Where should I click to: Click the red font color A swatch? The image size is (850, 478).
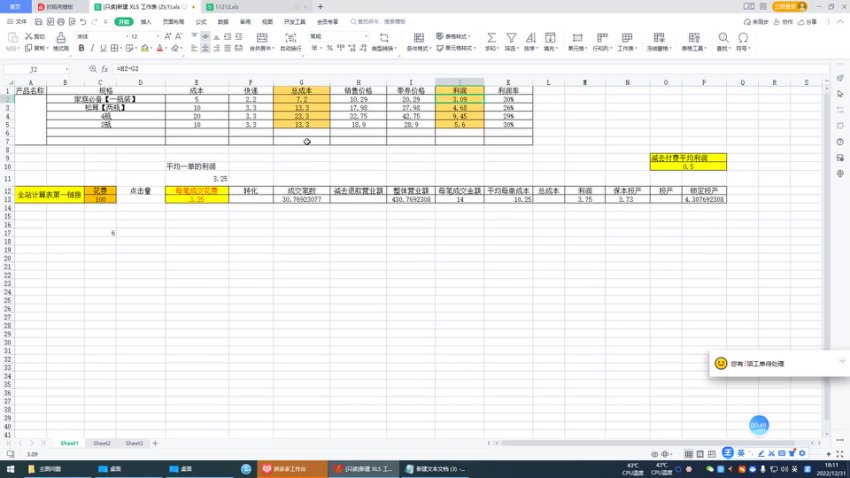(160, 48)
